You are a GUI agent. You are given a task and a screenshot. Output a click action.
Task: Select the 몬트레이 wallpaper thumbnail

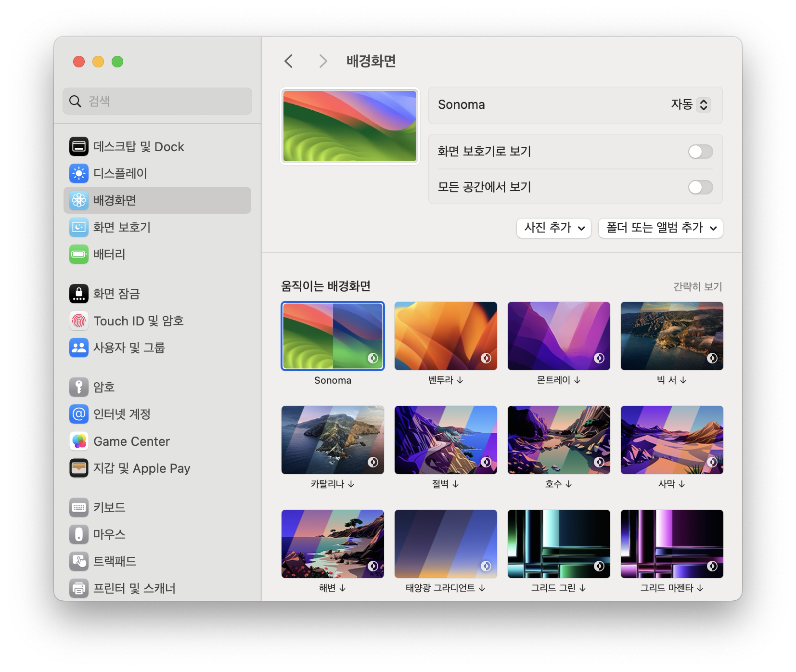(559, 336)
